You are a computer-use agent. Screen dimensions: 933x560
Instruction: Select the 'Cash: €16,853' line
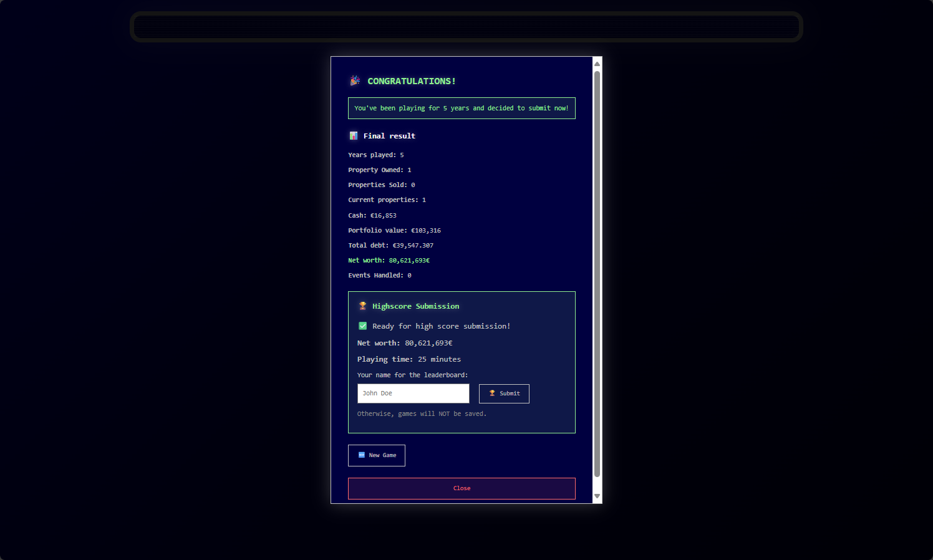(x=372, y=216)
